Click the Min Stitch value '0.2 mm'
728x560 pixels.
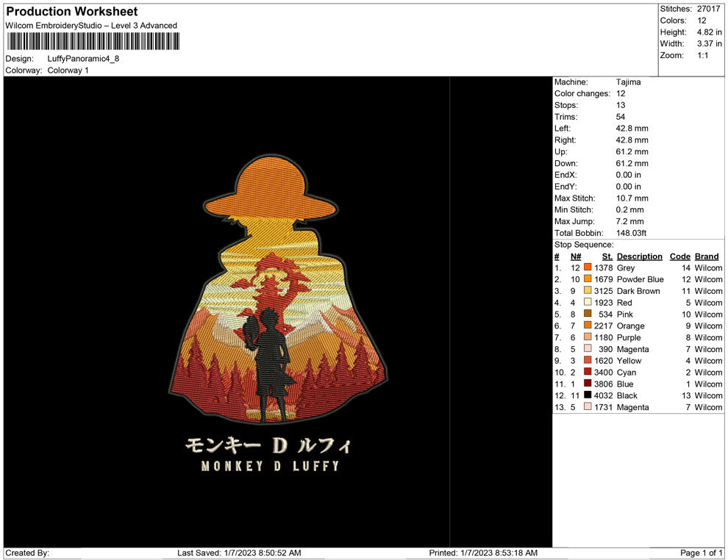(x=629, y=209)
